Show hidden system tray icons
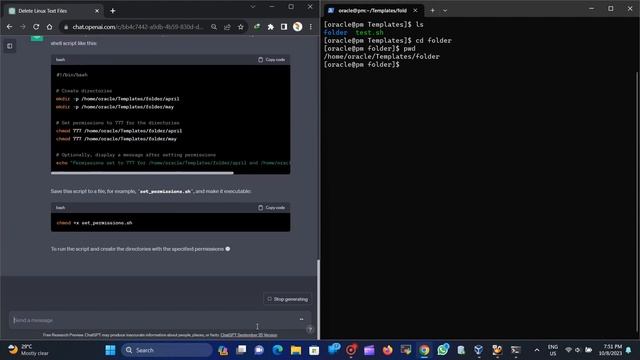Viewport: 640px width, 360px height. click(537, 350)
